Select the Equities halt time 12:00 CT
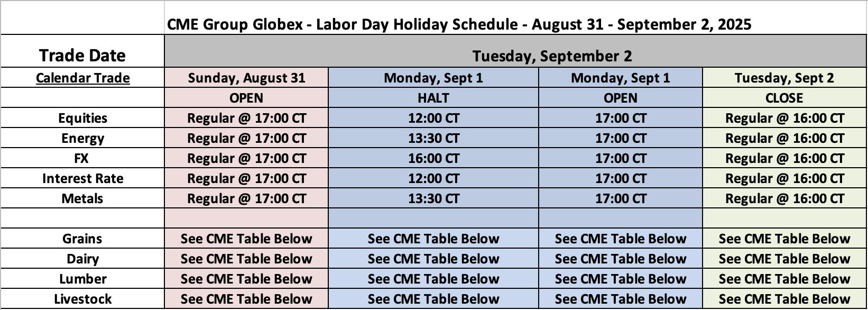Image resolution: width=868 pixels, height=310 pixels. pos(433,118)
